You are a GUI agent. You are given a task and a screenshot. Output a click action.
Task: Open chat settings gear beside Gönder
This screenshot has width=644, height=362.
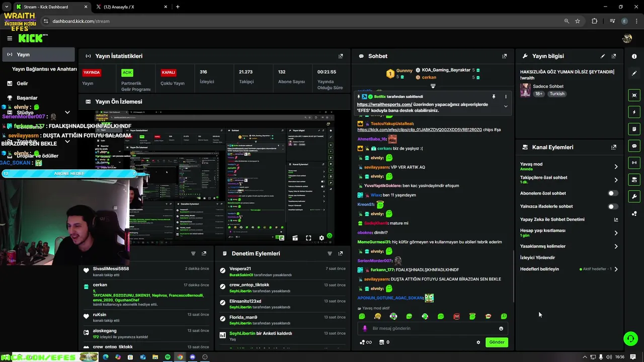click(x=478, y=342)
